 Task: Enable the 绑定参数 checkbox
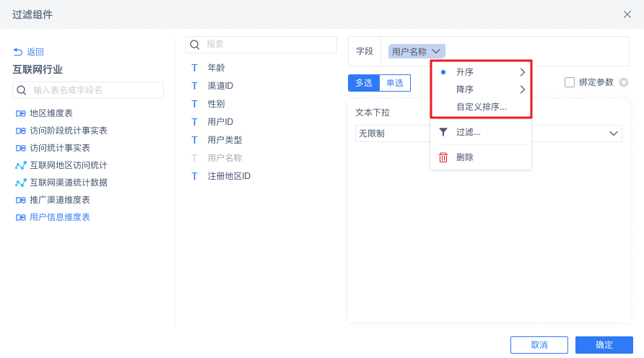click(x=570, y=82)
